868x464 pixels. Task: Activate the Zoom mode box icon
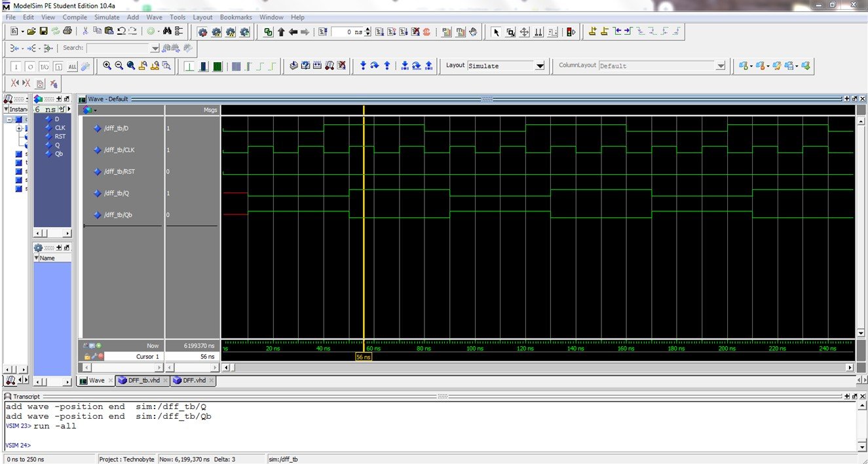coord(510,31)
